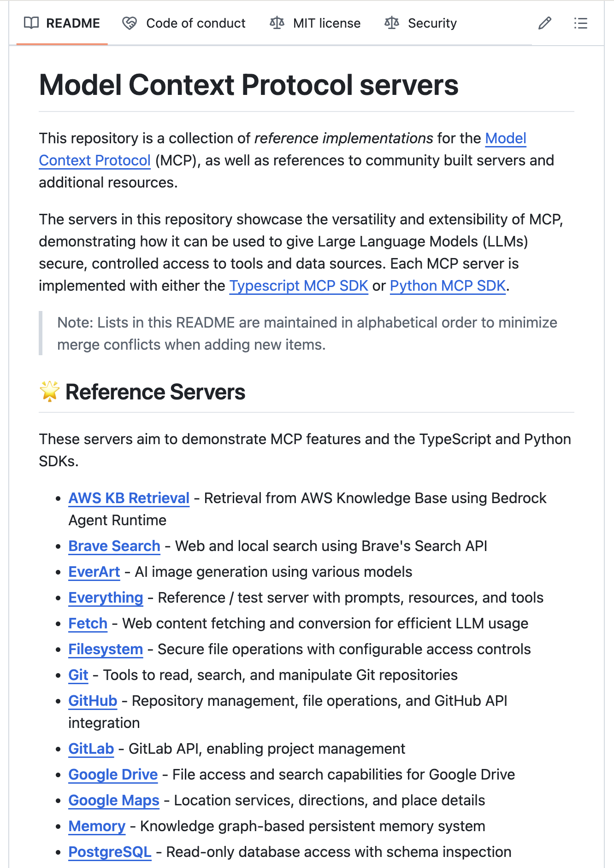The height and width of the screenshot is (868, 614).
Task: Click the Memory server link
Action: click(97, 826)
